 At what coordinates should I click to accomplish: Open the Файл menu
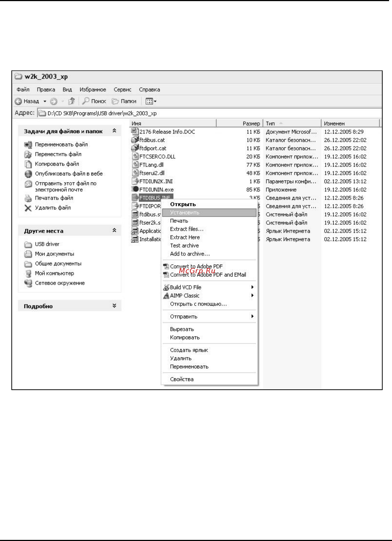(x=23, y=90)
